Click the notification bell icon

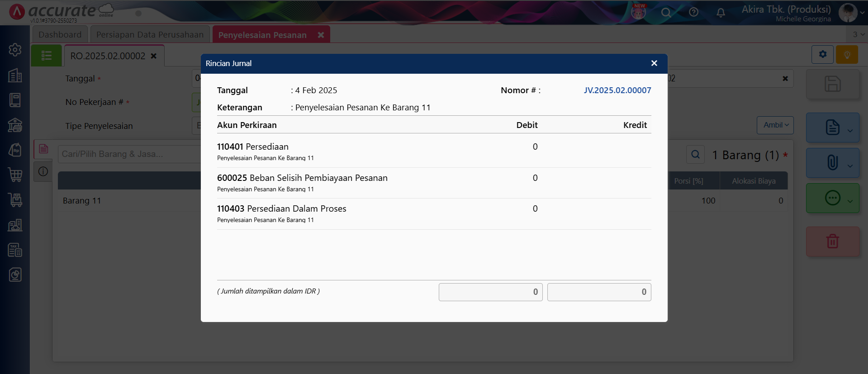pos(721,13)
